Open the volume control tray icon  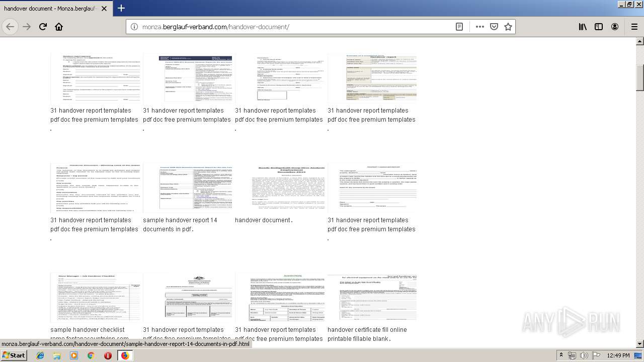(584, 355)
